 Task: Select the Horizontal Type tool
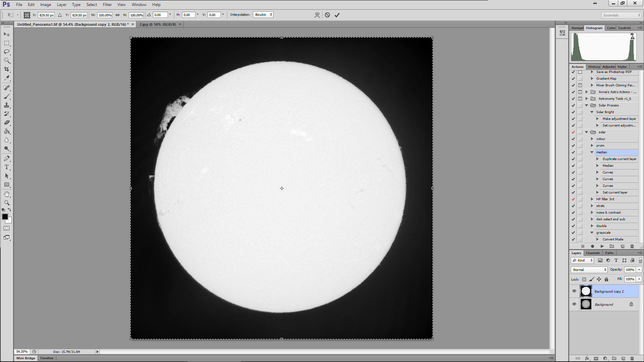(x=7, y=167)
